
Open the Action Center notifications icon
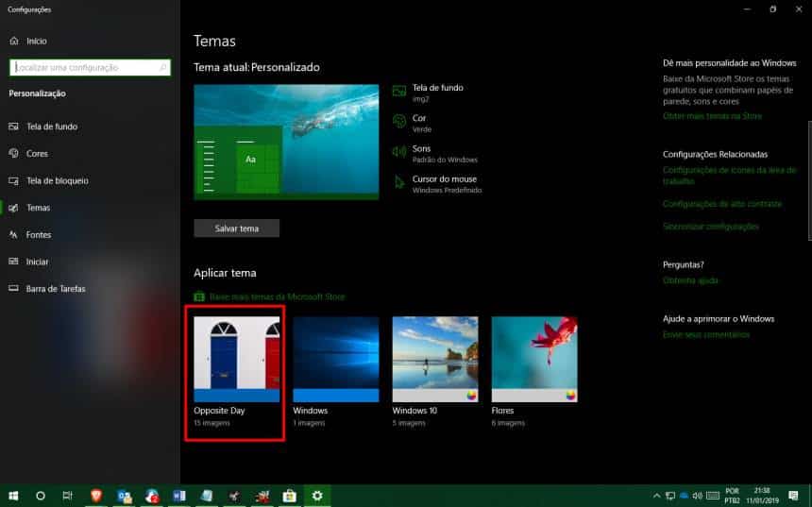(x=793, y=496)
